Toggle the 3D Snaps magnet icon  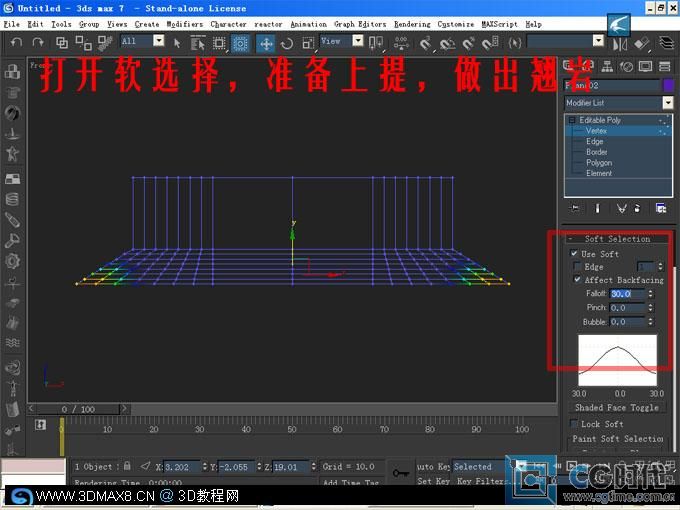coord(426,43)
